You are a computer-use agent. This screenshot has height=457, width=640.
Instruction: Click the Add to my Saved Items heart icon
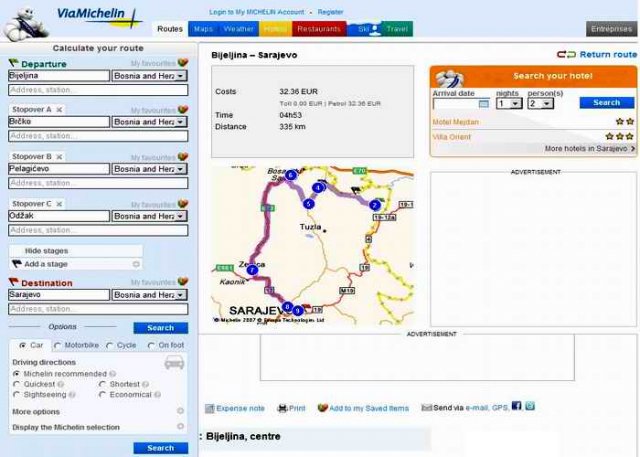pyautogui.click(x=322, y=408)
